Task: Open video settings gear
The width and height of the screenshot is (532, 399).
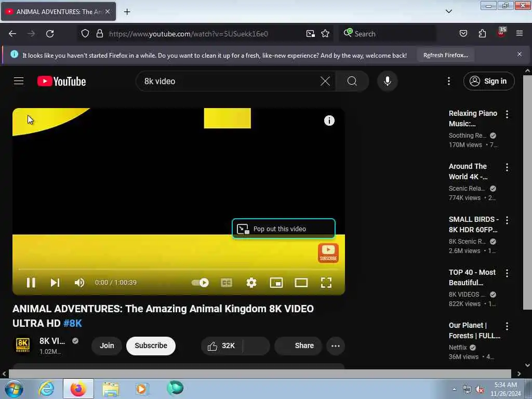Action: click(x=251, y=283)
